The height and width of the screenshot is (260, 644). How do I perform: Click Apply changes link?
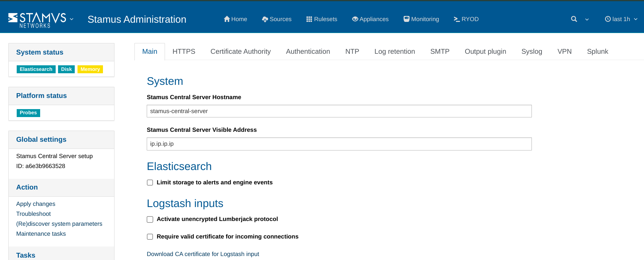click(36, 204)
